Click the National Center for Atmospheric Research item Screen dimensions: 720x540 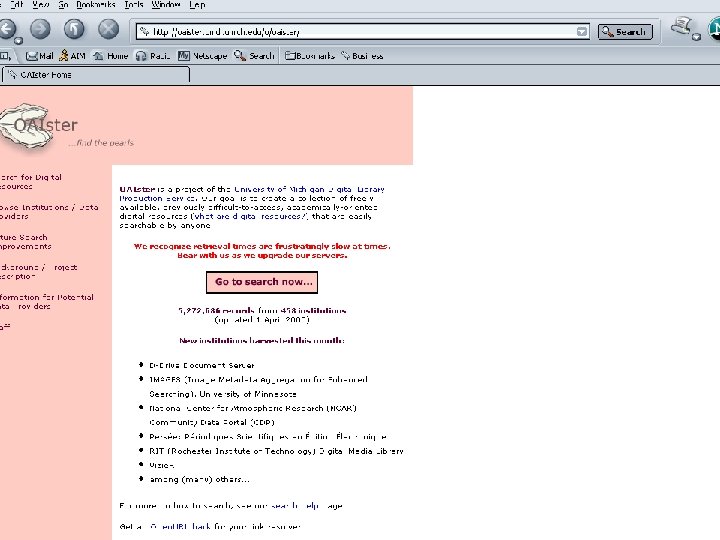pyautogui.click(x=253, y=415)
